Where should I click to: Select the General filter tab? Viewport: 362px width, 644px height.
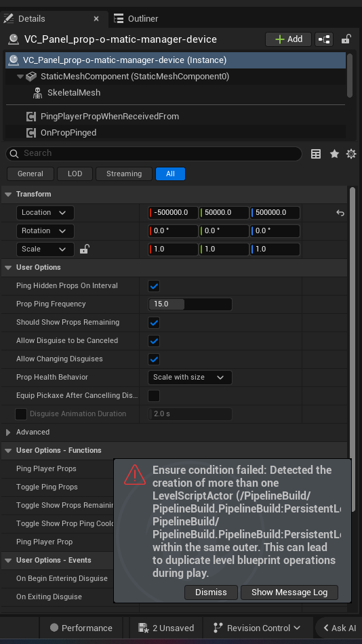pos(31,174)
